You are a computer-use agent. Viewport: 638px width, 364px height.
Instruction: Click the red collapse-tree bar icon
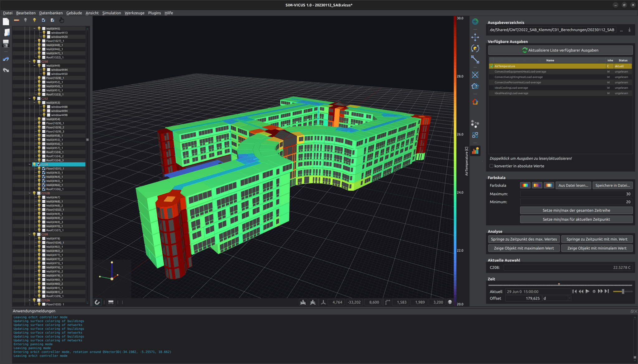pyautogui.click(x=17, y=20)
